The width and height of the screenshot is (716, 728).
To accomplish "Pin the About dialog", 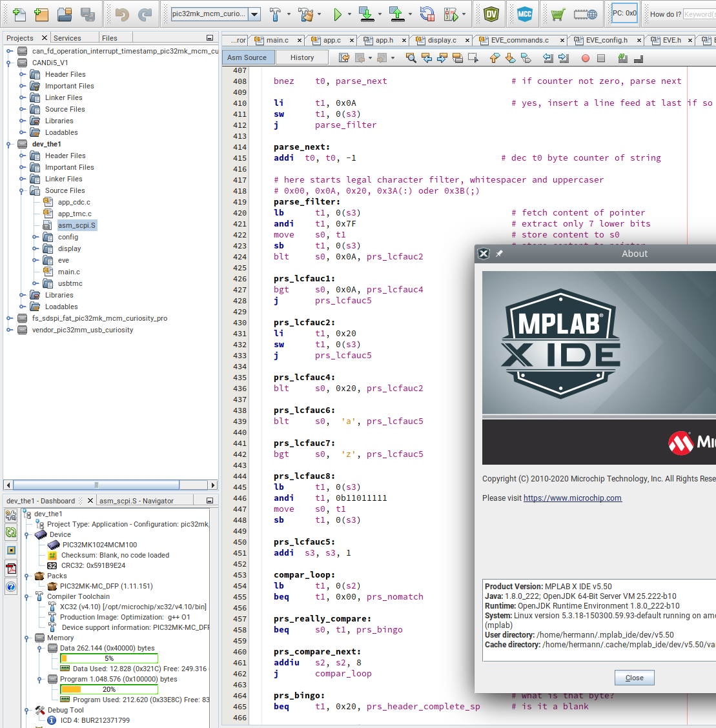I will tap(499, 254).
